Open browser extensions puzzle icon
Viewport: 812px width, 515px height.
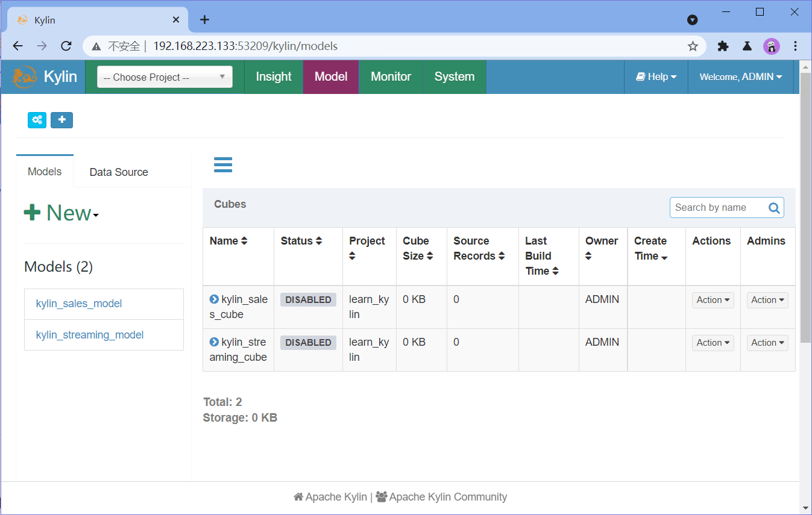[723, 46]
